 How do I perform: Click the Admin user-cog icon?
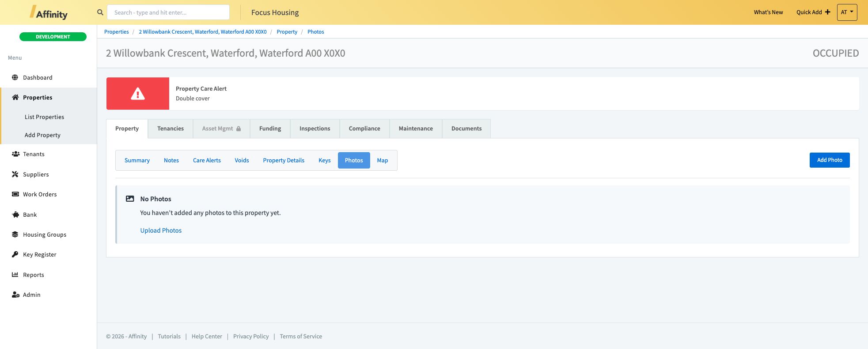(15, 295)
